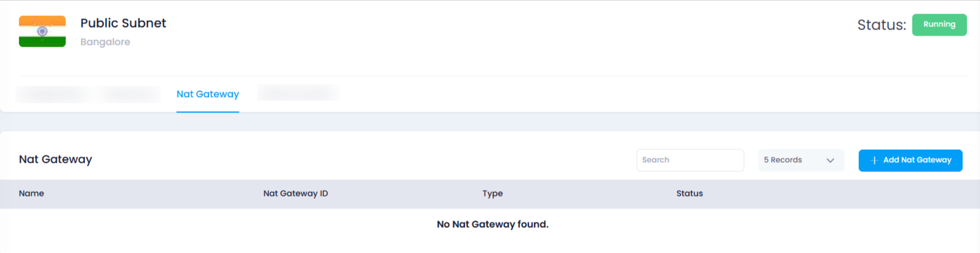This screenshot has width=980, height=253.
Task: Expand the records chevron arrow
Action: pyautogui.click(x=830, y=160)
